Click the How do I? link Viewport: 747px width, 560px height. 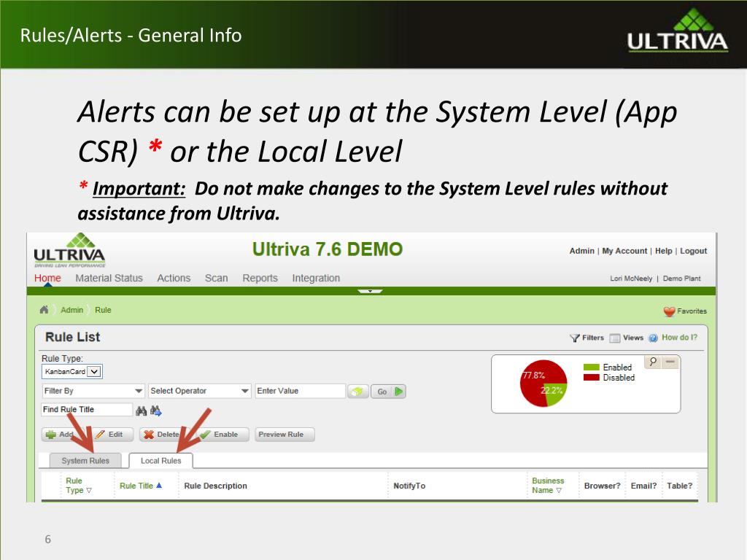point(679,338)
